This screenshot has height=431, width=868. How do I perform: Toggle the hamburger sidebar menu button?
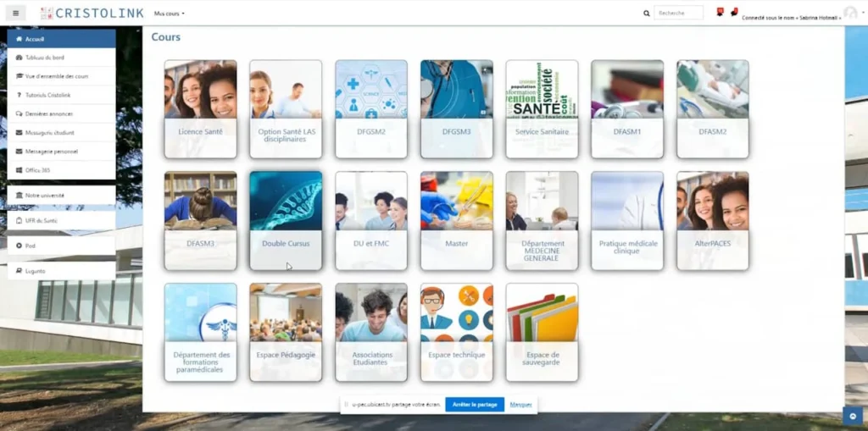point(15,13)
